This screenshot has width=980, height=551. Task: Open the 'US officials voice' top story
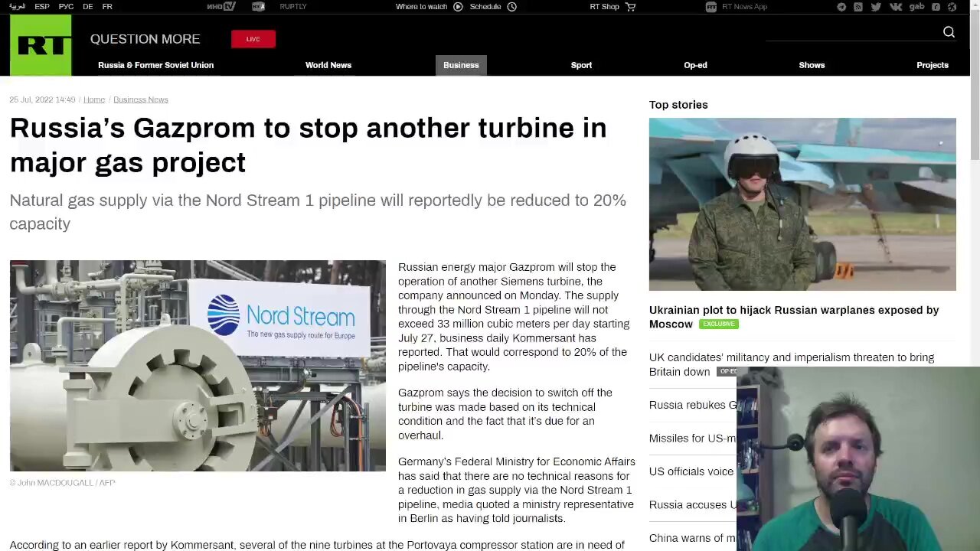pyautogui.click(x=691, y=471)
